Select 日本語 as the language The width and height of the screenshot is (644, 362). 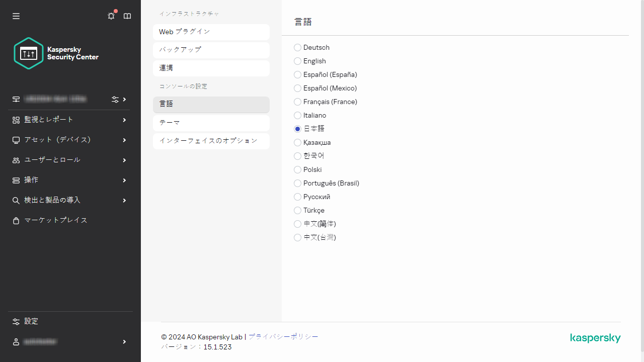(x=297, y=129)
